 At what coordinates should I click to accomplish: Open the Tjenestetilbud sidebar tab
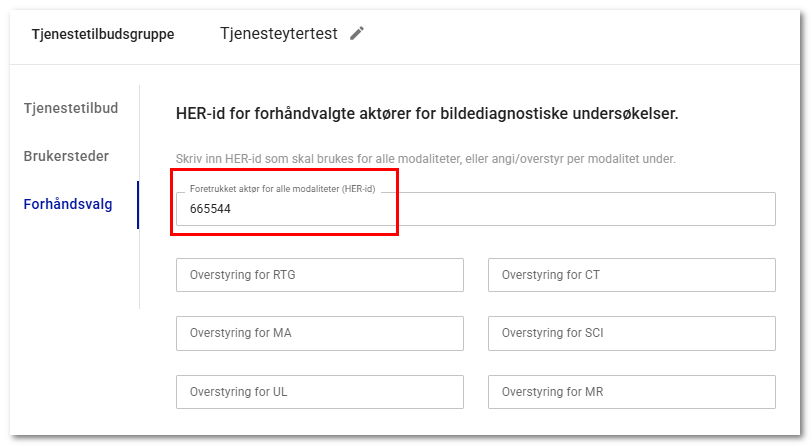[x=72, y=107]
